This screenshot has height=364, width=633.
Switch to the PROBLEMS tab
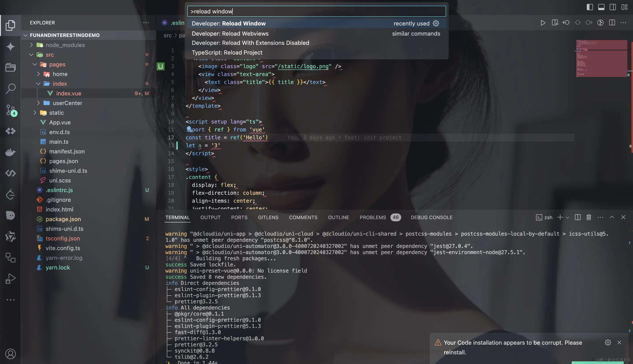373,218
